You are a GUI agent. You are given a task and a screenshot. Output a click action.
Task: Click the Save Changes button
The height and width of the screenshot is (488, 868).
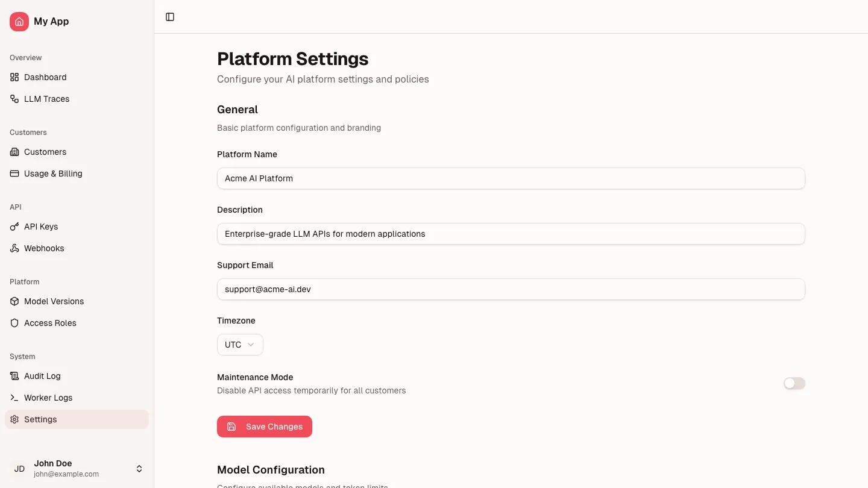pos(265,427)
